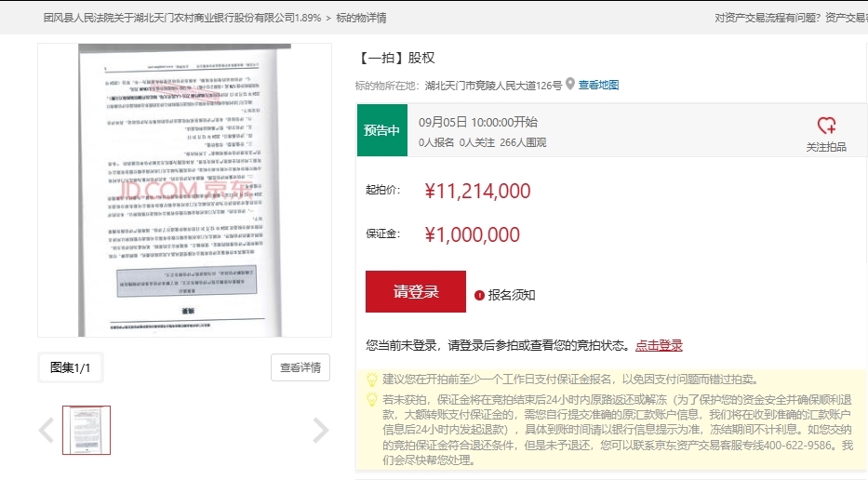The image size is (868, 480).
Task: Click the red info icon beside 报名须知
Action: 479,295
